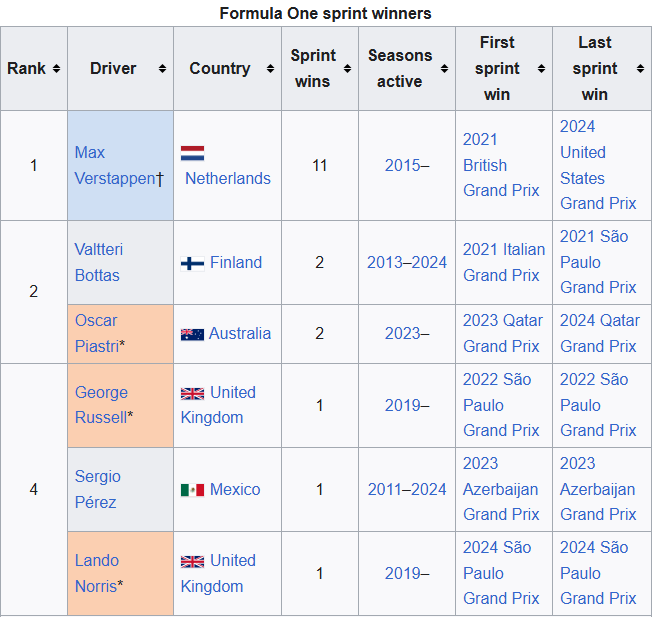
Task: Click the Finland flag icon
Action: (x=192, y=263)
